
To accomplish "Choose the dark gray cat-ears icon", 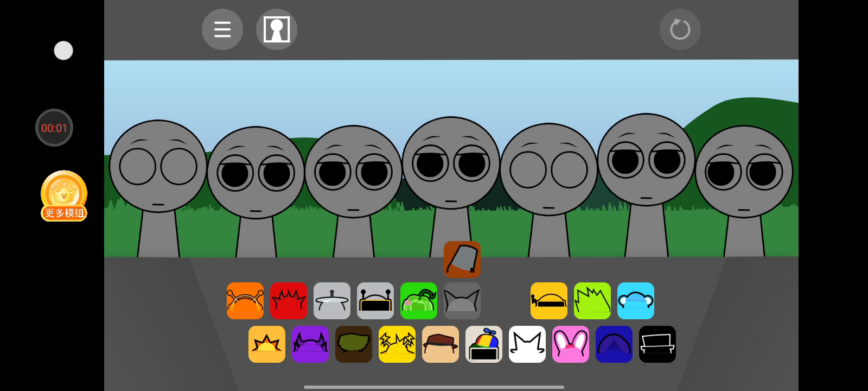I will [x=462, y=301].
